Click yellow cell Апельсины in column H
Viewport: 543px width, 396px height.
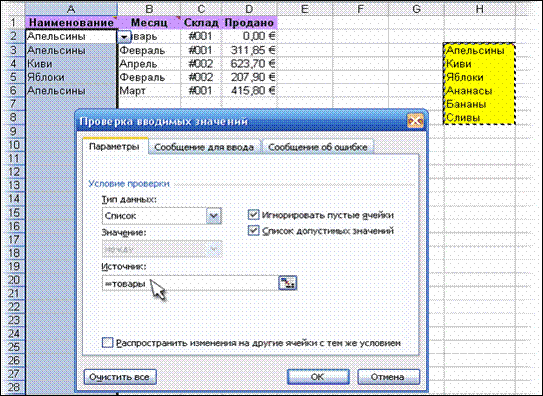(x=480, y=51)
